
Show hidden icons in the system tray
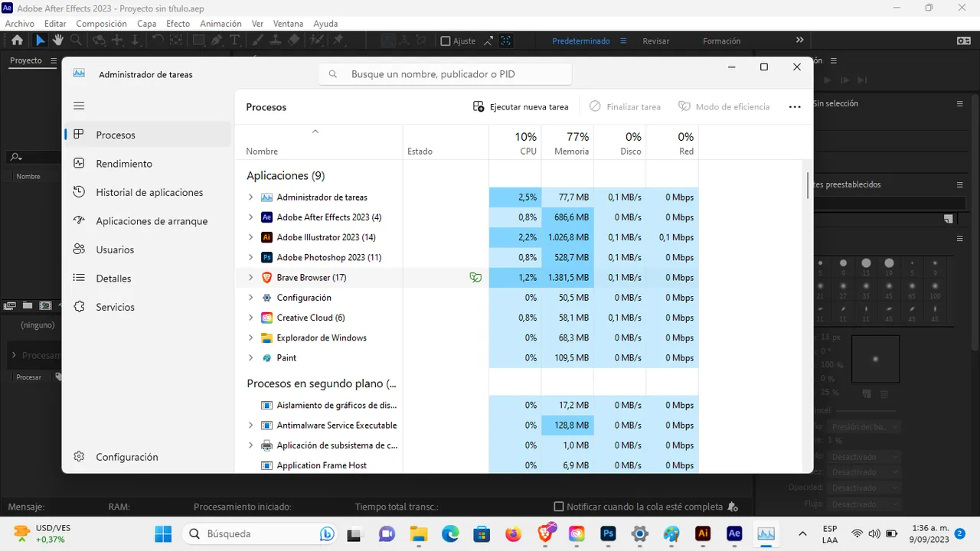click(802, 533)
